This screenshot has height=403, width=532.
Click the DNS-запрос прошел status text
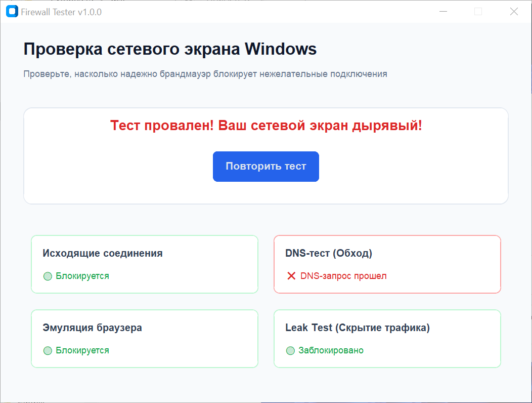pos(343,276)
